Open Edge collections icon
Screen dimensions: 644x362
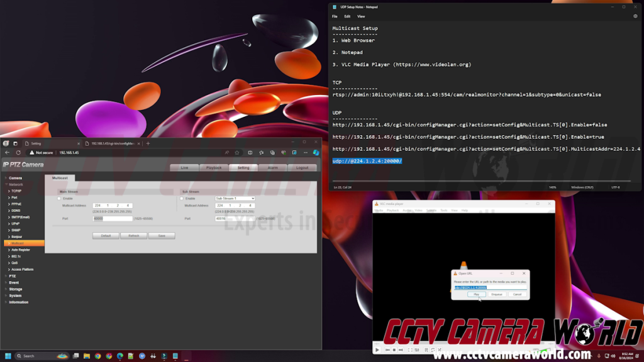272,153
